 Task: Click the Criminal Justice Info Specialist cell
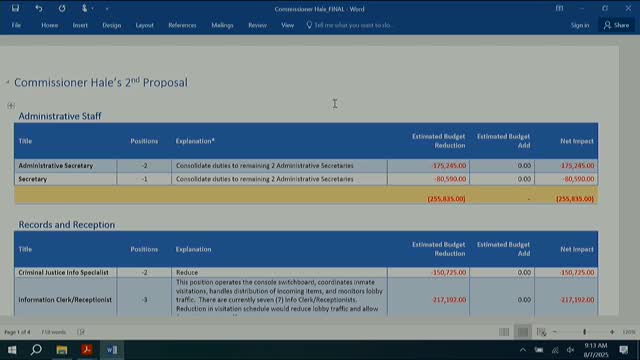pyautogui.click(x=66, y=272)
